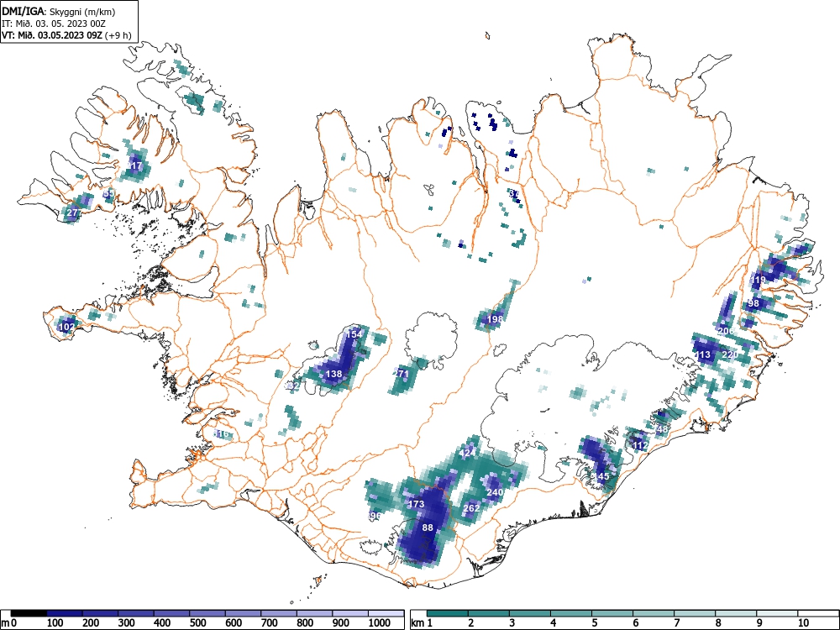840x630 pixels.
Task: Click the '277' visibility value in the Westfjords
Action: pos(73,213)
